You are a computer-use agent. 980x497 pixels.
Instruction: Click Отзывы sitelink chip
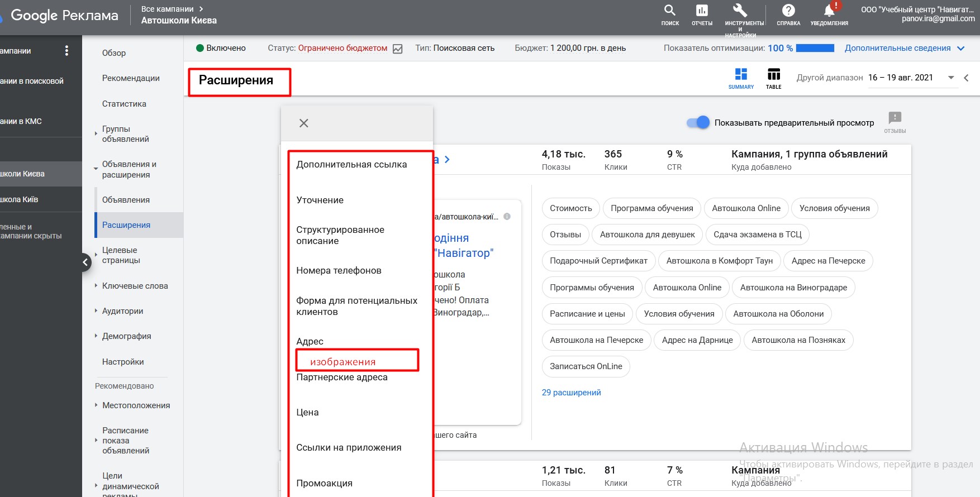tap(565, 235)
